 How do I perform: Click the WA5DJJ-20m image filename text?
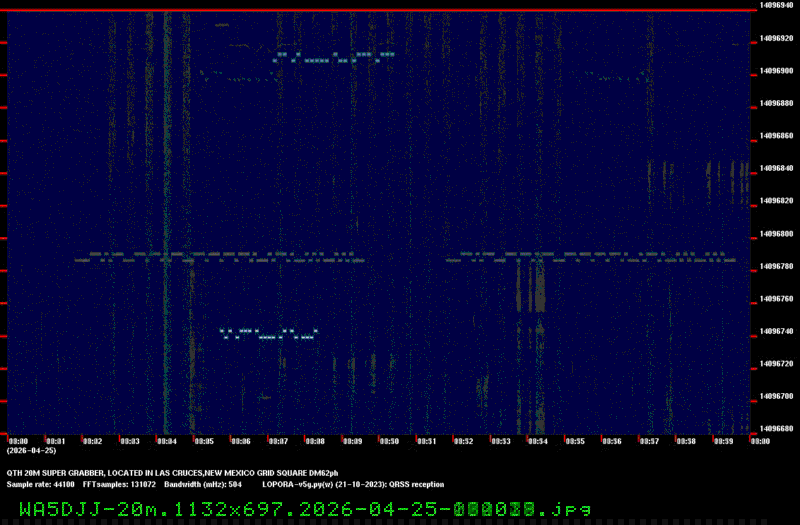click(x=304, y=508)
